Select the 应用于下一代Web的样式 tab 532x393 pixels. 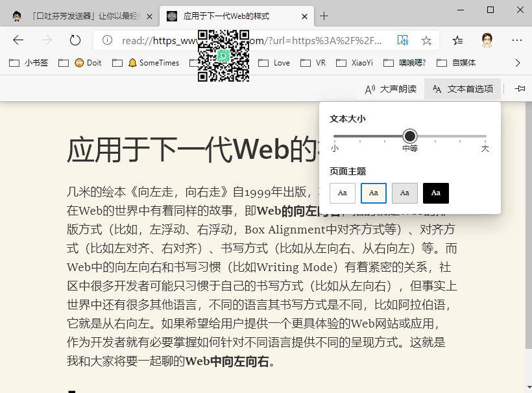tap(237, 16)
